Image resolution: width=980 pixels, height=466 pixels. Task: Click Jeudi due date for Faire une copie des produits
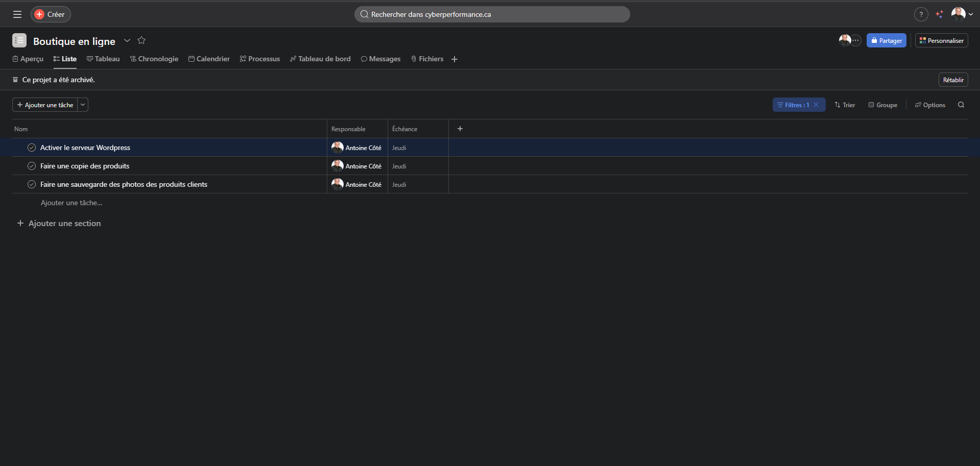click(399, 166)
